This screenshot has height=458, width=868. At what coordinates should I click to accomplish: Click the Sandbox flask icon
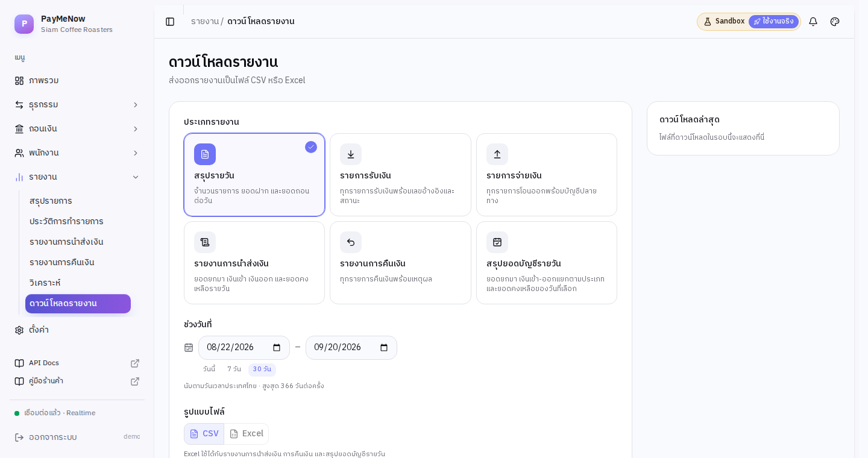(x=708, y=22)
